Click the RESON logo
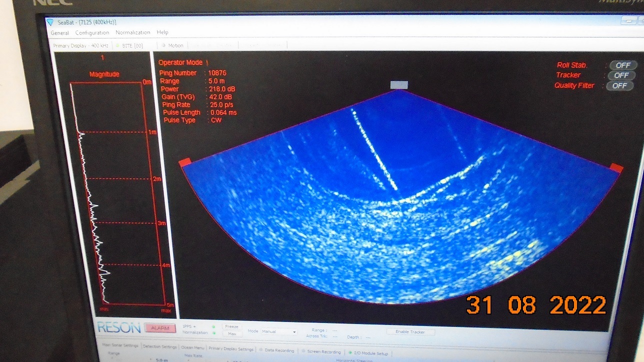 [x=119, y=328]
